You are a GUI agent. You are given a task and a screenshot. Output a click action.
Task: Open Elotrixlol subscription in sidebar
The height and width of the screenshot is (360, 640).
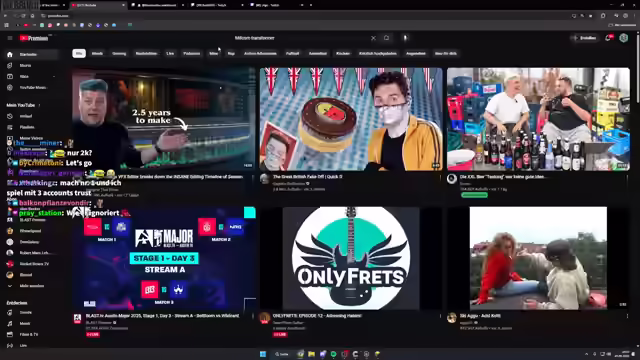(x=31, y=275)
